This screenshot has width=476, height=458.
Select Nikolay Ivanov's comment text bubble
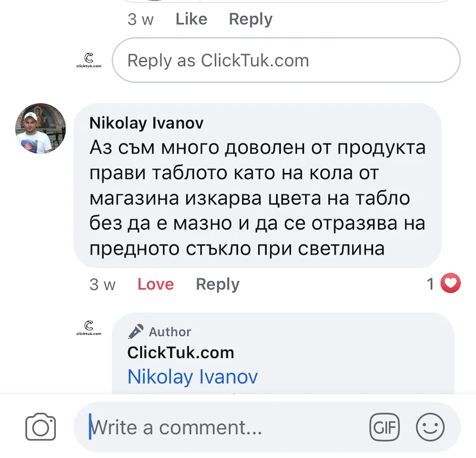257,196
